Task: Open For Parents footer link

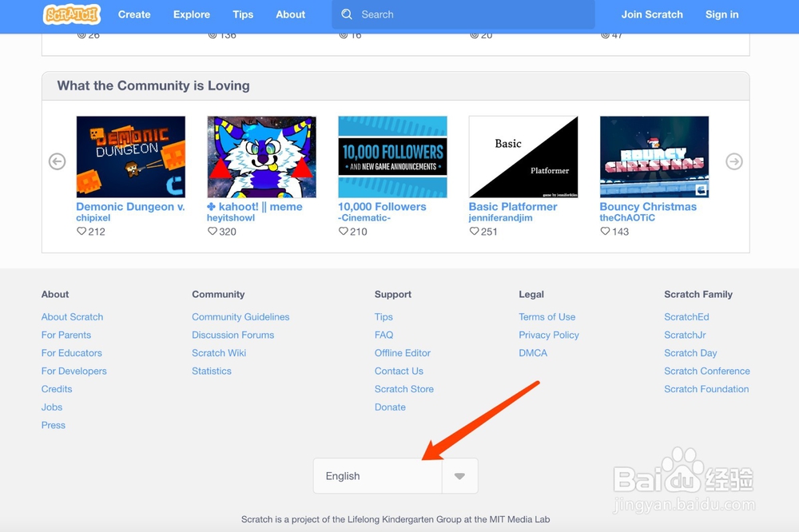Action: tap(66, 335)
